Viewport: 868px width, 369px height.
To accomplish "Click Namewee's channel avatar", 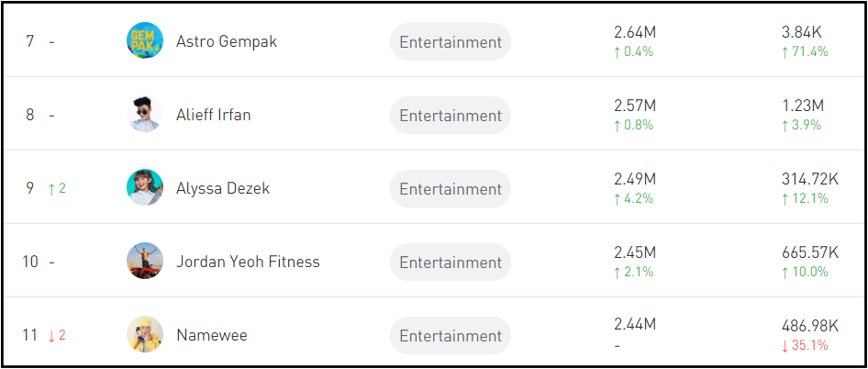I will coord(145,335).
